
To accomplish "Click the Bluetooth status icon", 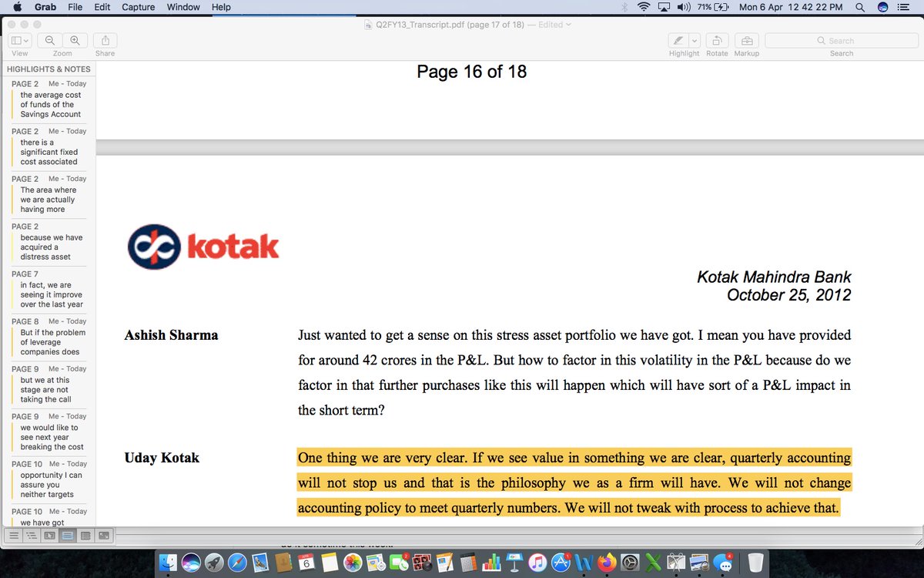I will [x=624, y=7].
